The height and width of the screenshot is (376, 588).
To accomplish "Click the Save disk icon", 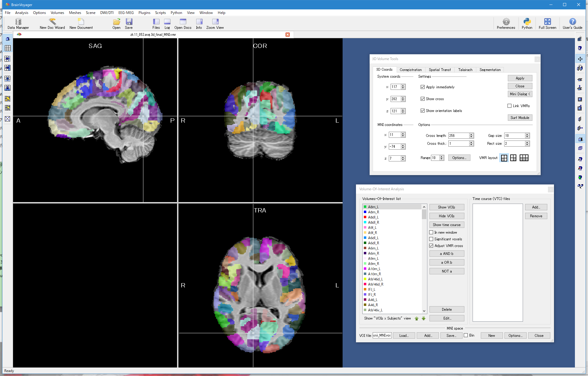I will coord(129,24).
